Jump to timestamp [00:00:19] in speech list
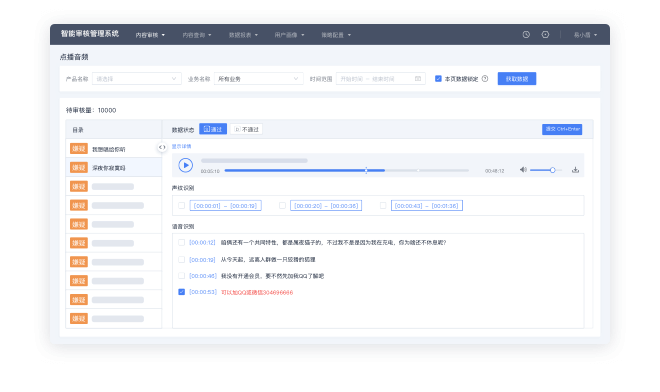Image resolution: width=660 pixels, height=392 pixels. [x=202, y=259]
